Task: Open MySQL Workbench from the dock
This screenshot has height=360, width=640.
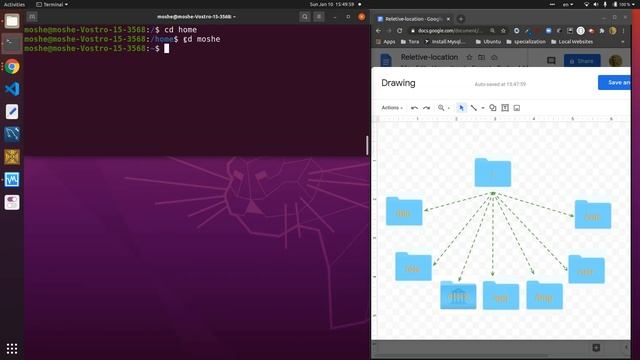Action: (x=12, y=134)
